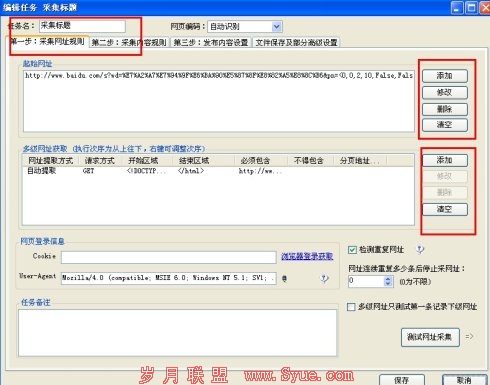490x385 pixels.
Task: Click help icon next to User-Agent field
Action: point(324,278)
